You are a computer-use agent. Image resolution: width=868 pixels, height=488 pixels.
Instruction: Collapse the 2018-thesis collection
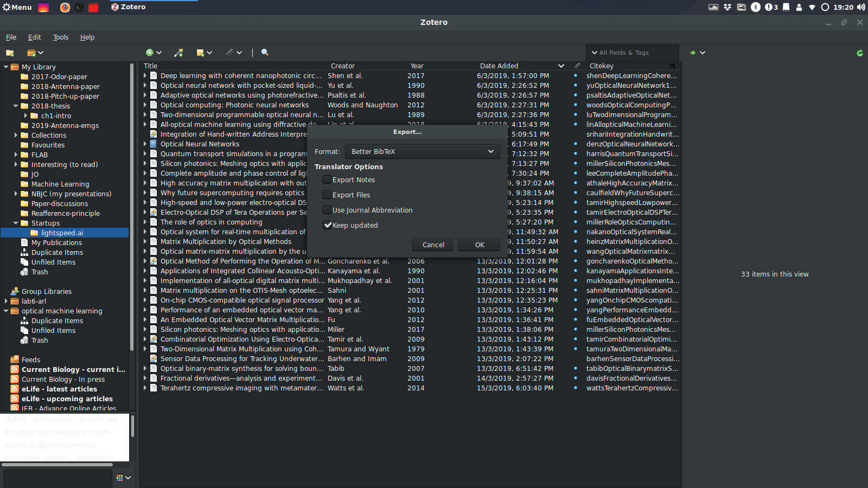[16, 106]
